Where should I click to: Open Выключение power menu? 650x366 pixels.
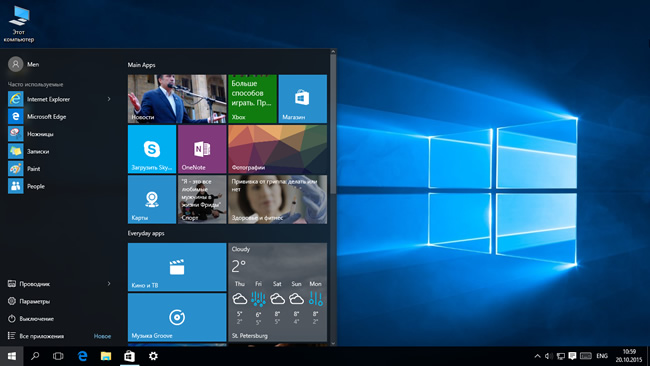click(x=60, y=319)
